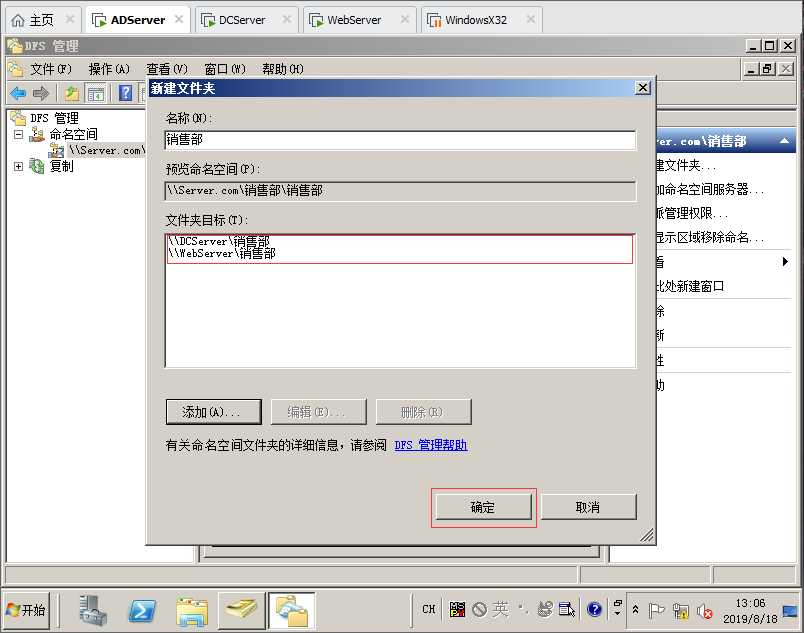This screenshot has height=633, width=804.
Task: Click the 名称 input field
Action: click(400, 140)
